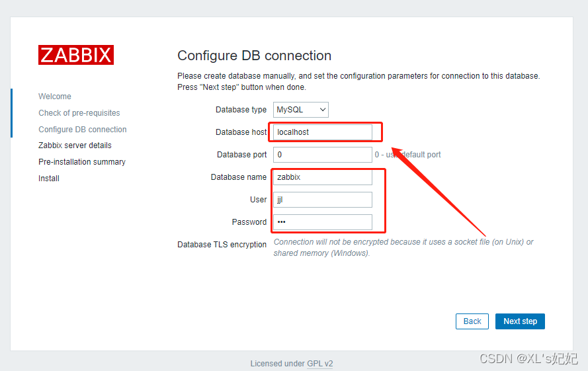Select Configure DB connection sidebar step
588x371 pixels.
click(x=83, y=130)
